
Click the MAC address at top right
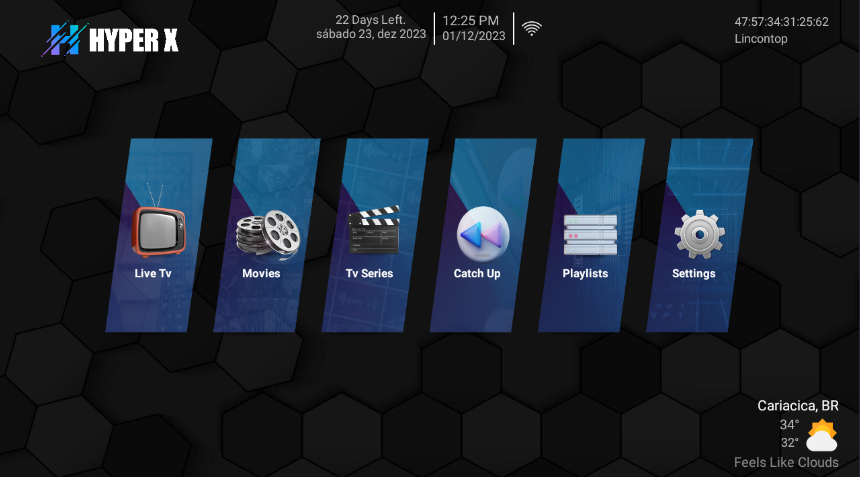[781, 21]
